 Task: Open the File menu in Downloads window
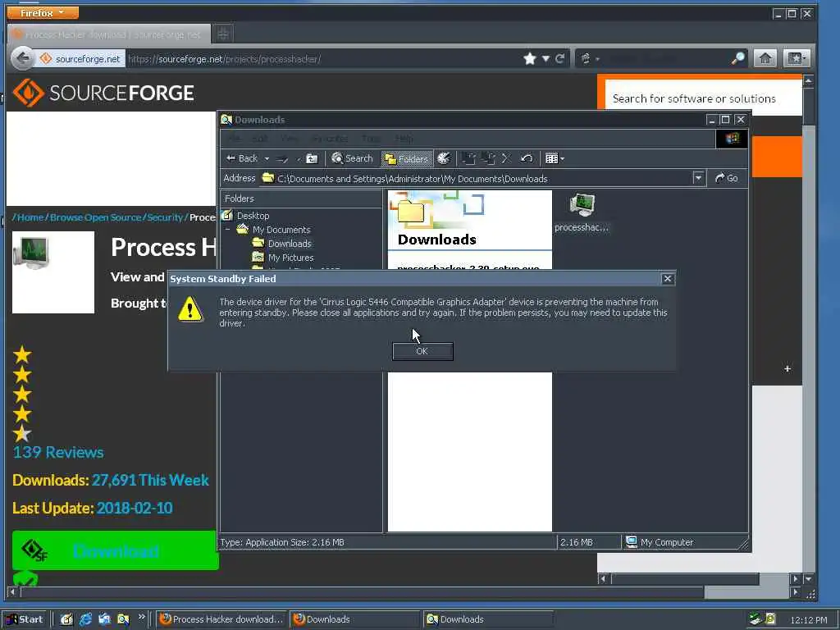pos(234,139)
